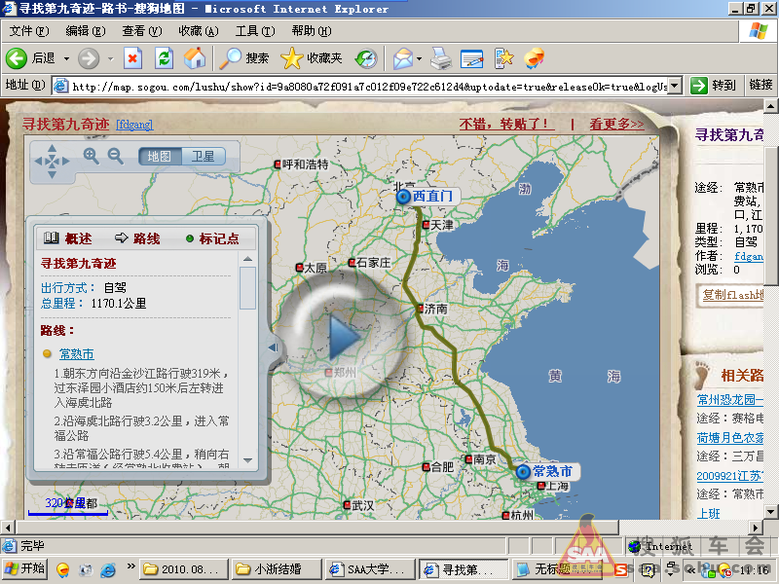
Task: Open the 上班 related route link
Action: [708, 513]
